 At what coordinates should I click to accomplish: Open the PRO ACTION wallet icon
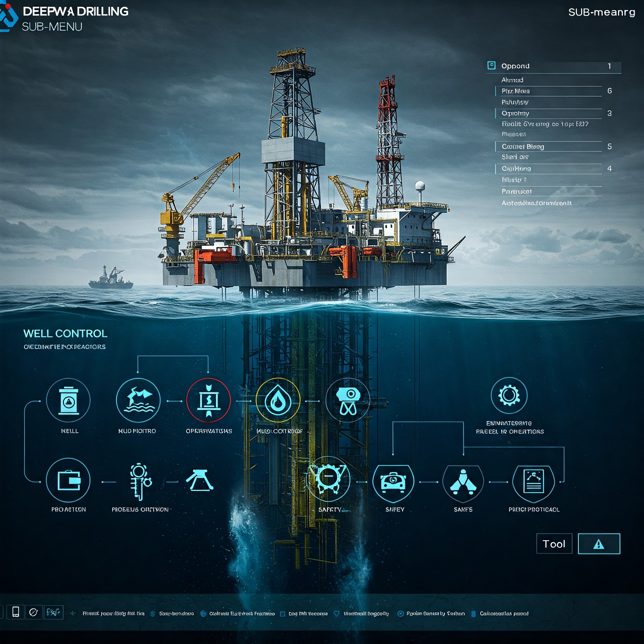tap(68, 480)
